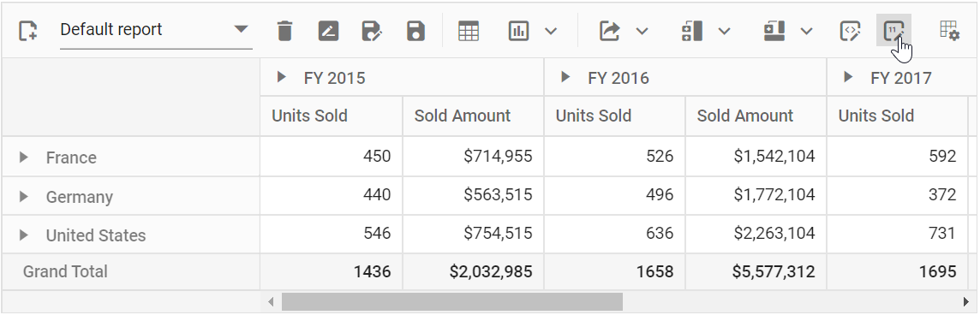Viewport: 980px width, 315px height.
Task: Expand the Germany row
Action: click(x=24, y=196)
